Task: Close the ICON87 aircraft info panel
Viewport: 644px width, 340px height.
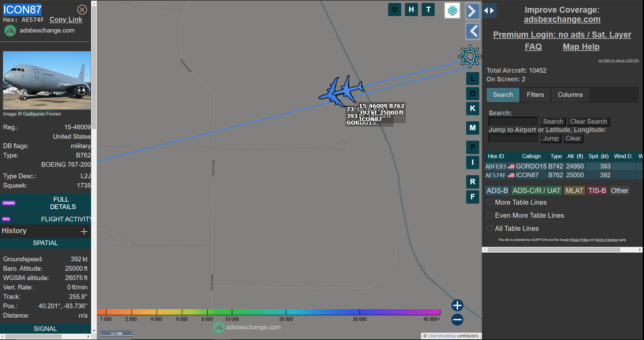Action: point(82,10)
